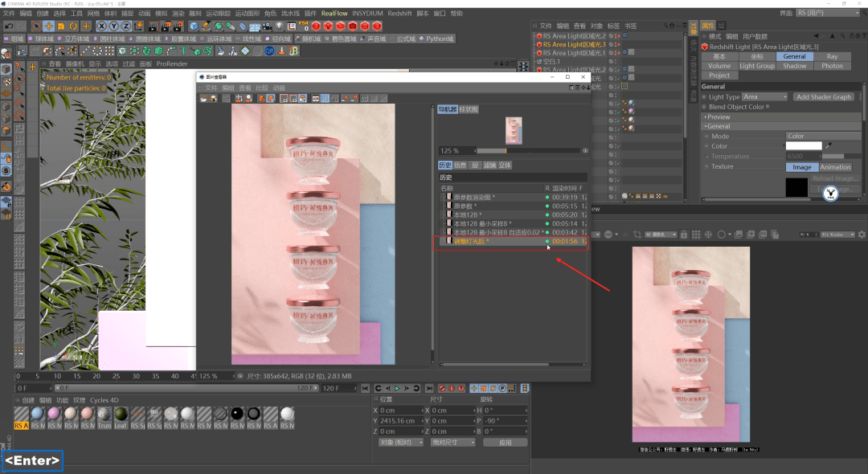Toggle the X axis lock icon

pyautogui.click(x=102, y=27)
